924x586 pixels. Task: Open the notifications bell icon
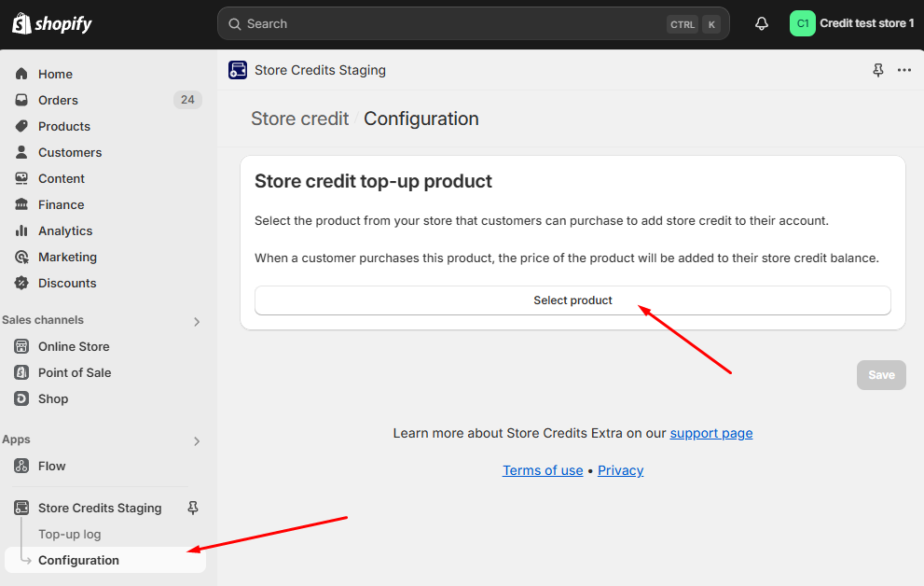click(x=762, y=23)
